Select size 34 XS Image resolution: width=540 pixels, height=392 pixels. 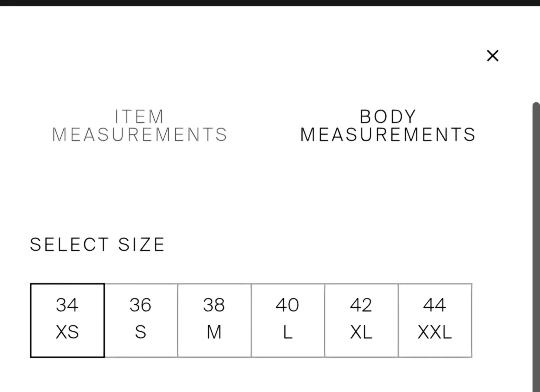(x=67, y=320)
